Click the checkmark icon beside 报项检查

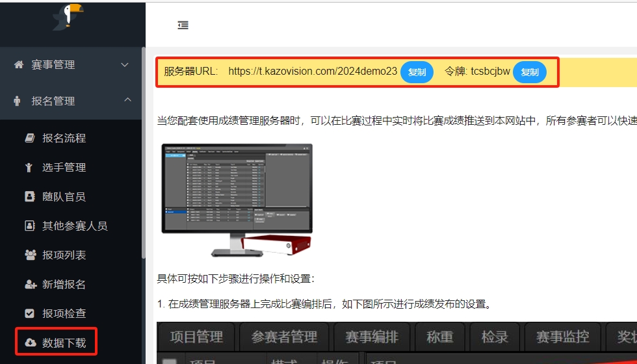click(x=29, y=313)
